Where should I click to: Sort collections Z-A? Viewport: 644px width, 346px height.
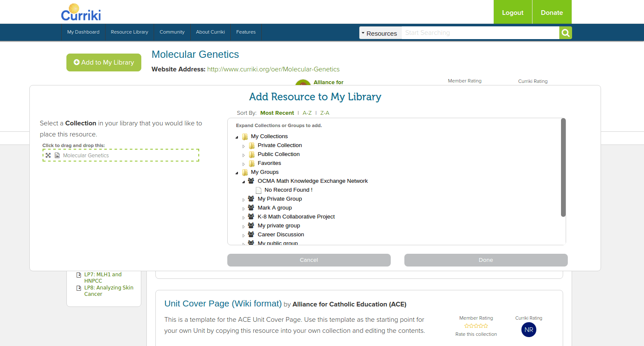pyautogui.click(x=325, y=113)
